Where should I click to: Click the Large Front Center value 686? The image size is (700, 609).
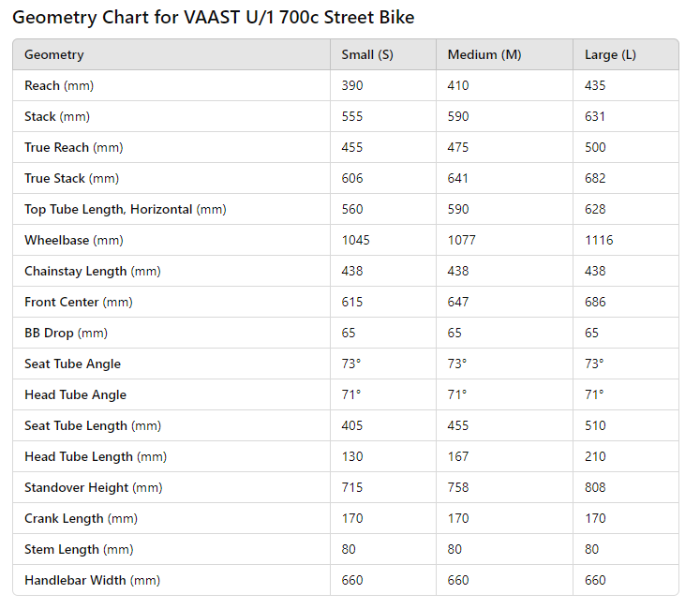coord(595,302)
